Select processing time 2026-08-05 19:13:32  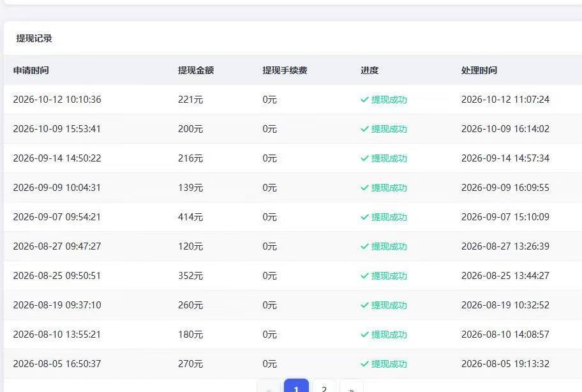pos(505,363)
